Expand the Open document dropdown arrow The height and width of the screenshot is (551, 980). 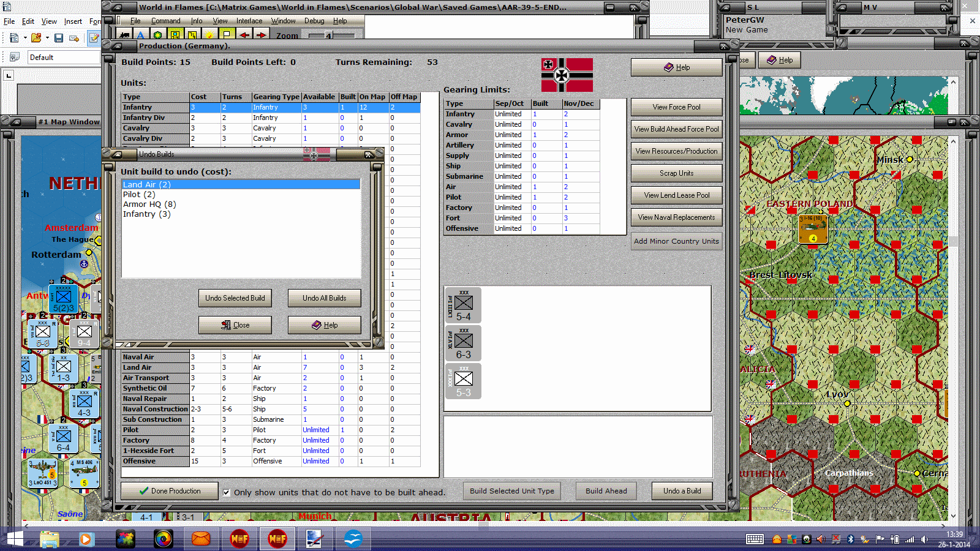[x=47, y=38]
